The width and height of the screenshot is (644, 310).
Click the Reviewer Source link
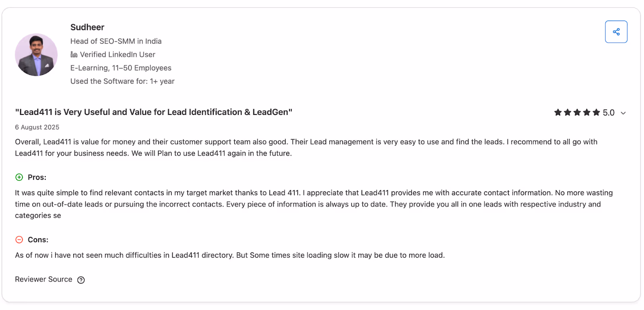click(x=43, y=279)
